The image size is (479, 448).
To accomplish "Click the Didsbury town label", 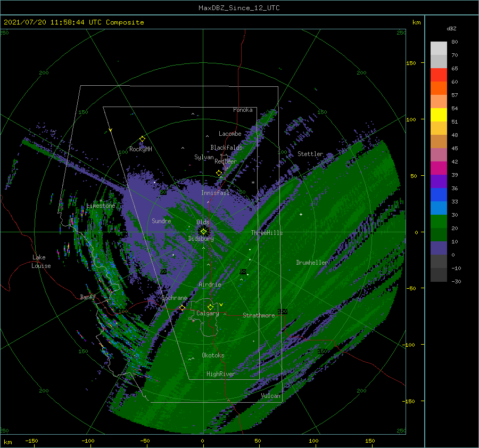I will point(201,239).
